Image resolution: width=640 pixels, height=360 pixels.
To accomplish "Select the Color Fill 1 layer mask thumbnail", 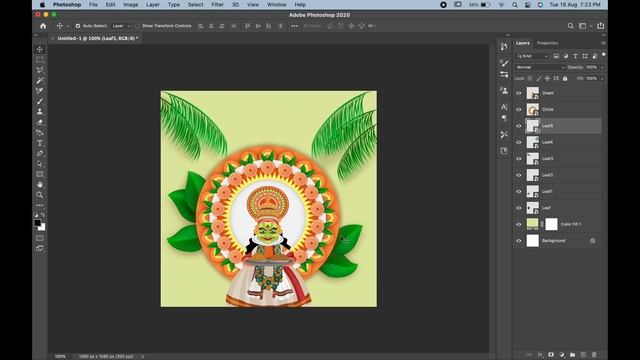I will click(551, 224).
